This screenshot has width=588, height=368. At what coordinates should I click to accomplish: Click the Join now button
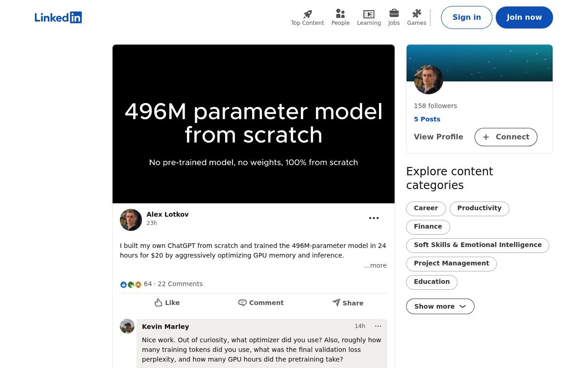[524, 17]
